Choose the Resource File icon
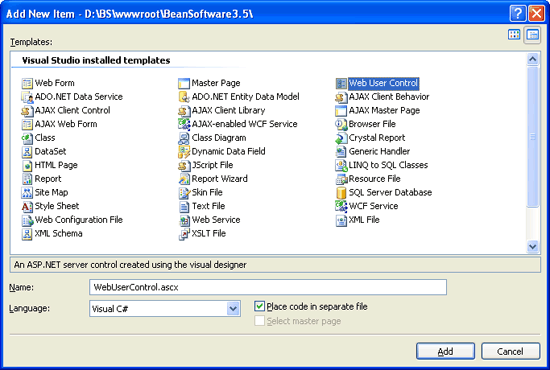The width and height of the screenshot is (550, 370). [341, 179]
